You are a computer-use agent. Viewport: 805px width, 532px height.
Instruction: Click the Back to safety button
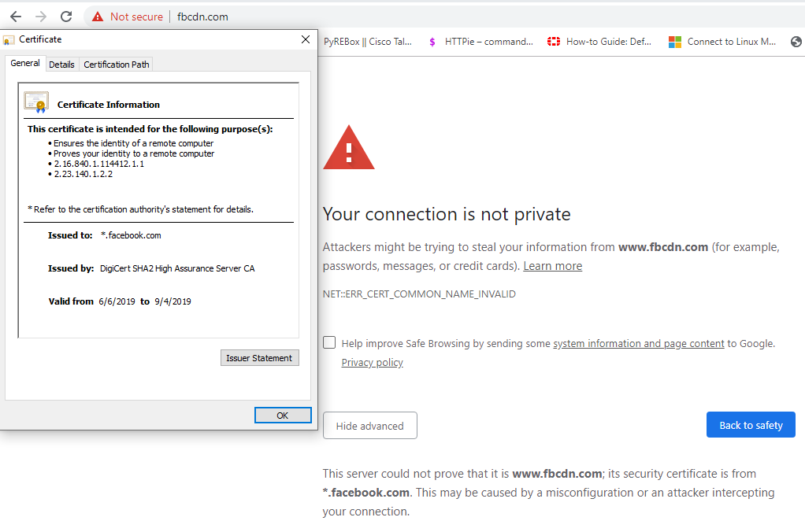tap(751, 425)
